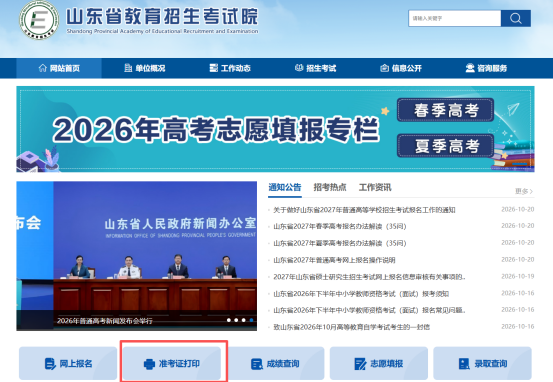Click the 录取查询 button

[482, 363]
